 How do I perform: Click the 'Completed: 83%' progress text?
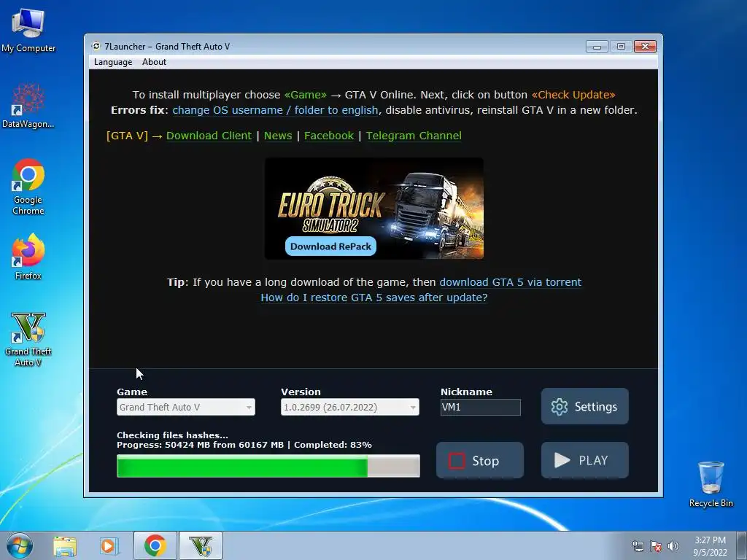tap(333, 445)
